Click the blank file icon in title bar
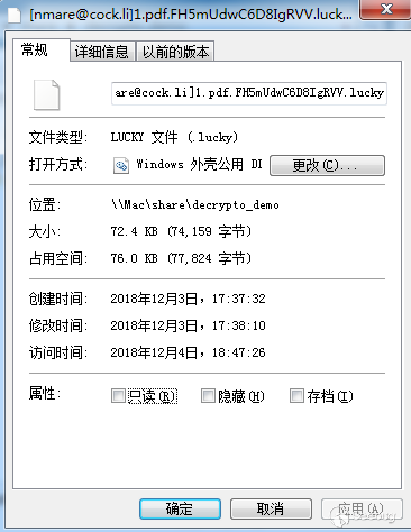The image size is (411, 532). point(14,15)
